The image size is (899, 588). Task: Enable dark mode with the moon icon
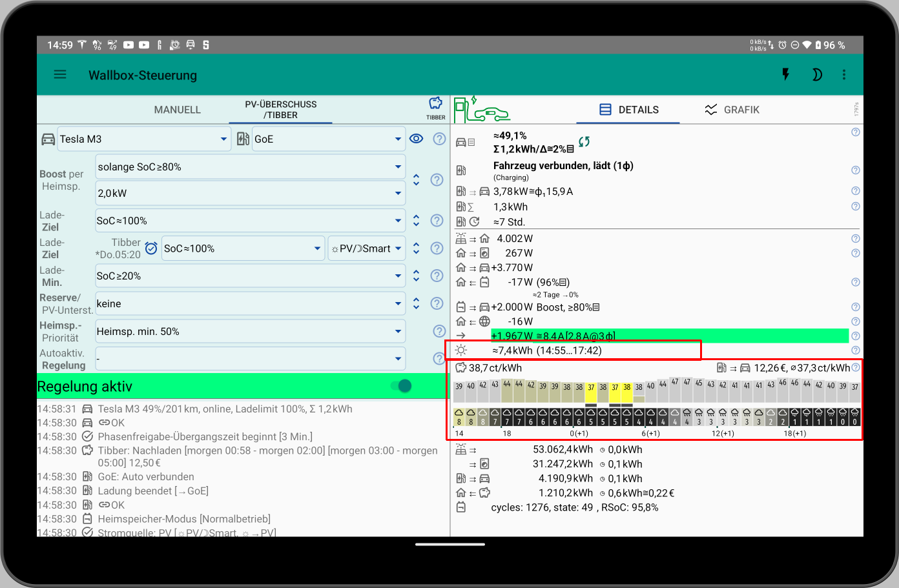817,74
